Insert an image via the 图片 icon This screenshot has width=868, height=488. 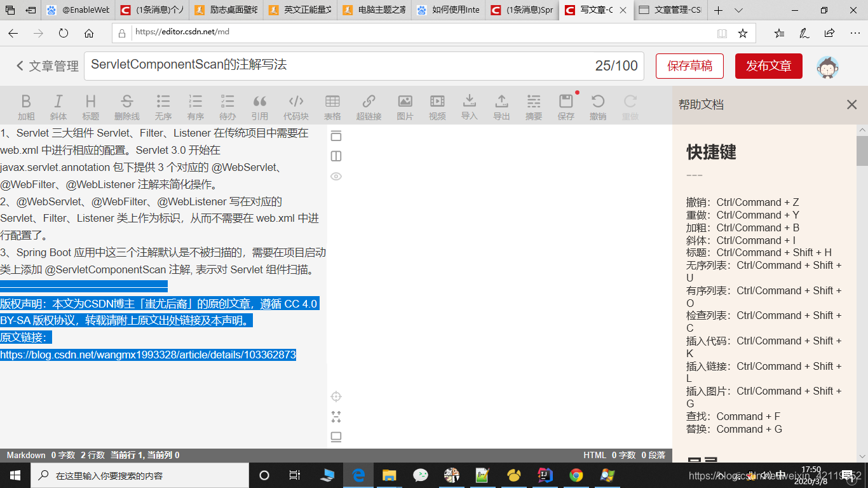[x=405, y=105]
